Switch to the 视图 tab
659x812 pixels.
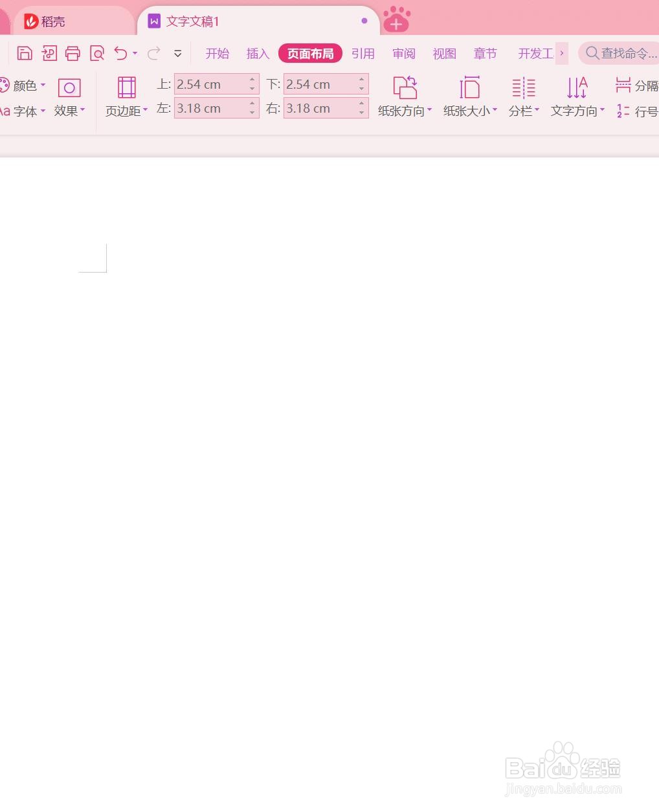(445, 54)
